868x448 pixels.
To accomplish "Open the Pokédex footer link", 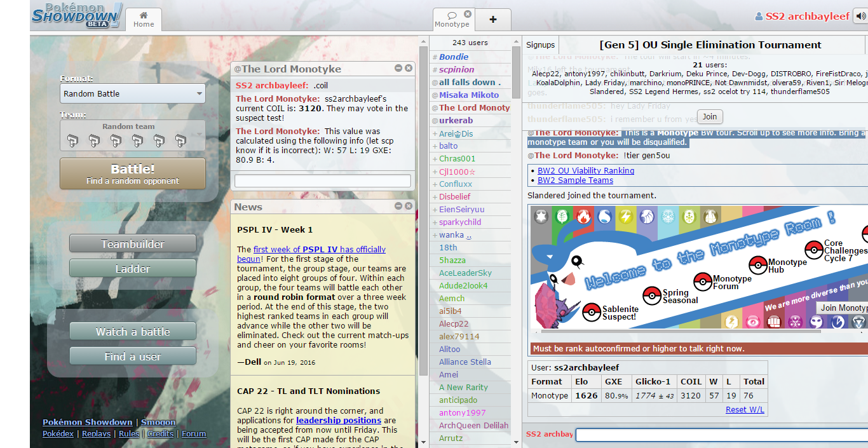I will 58,433.
